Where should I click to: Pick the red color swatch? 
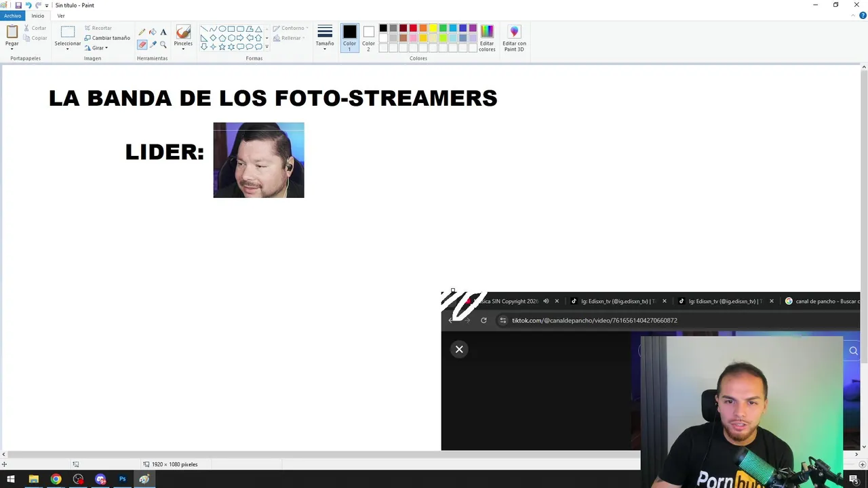tap(413, 28)
